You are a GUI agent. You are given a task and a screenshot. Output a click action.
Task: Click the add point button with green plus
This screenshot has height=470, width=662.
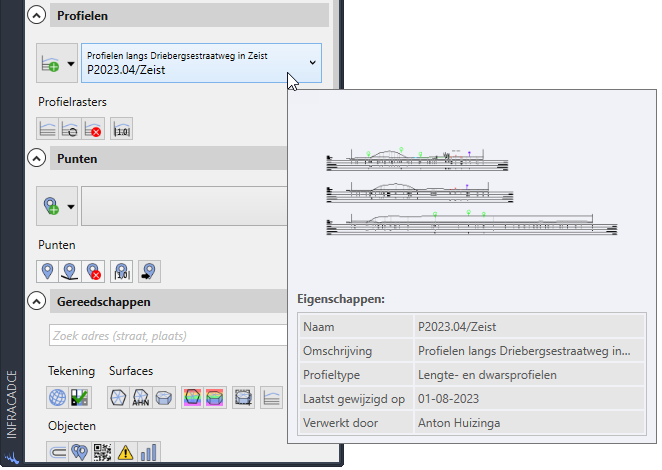48,207
